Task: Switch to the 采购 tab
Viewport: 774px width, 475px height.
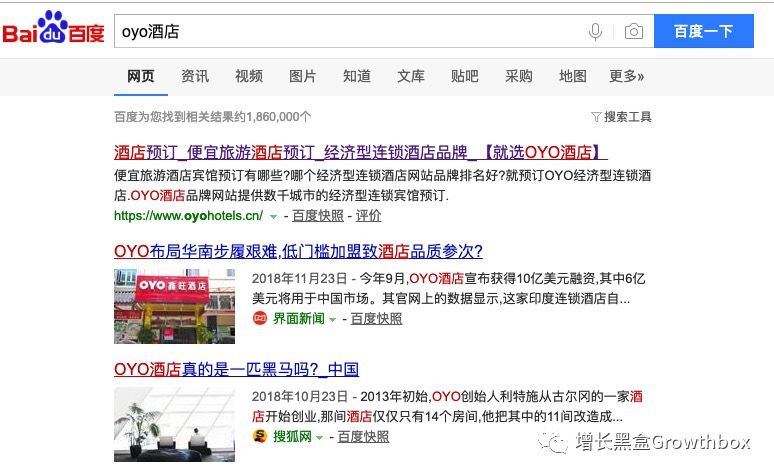Action: 519,76
